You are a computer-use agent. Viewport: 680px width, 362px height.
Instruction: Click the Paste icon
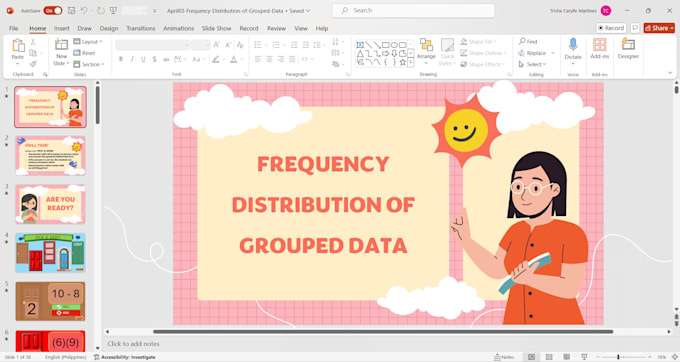18,46
